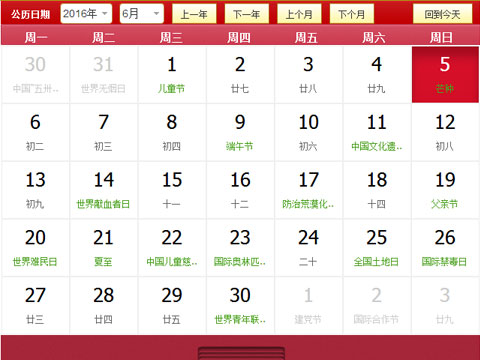
Task: Select June 4 date cell
Action: point(377,75)
